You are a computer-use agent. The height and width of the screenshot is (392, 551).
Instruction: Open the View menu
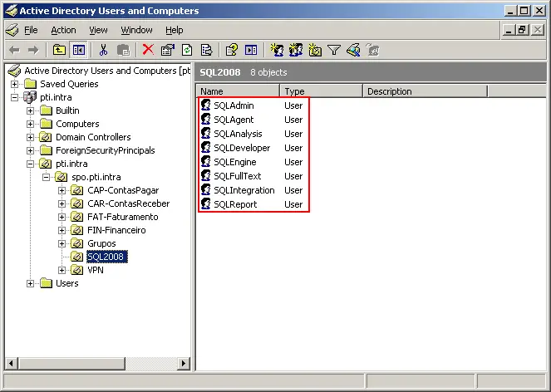click(98, 30)
